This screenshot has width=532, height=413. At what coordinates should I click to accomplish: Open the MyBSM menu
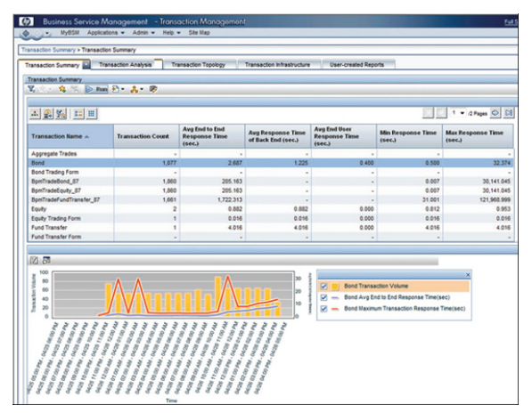click(x=70, y=33)
